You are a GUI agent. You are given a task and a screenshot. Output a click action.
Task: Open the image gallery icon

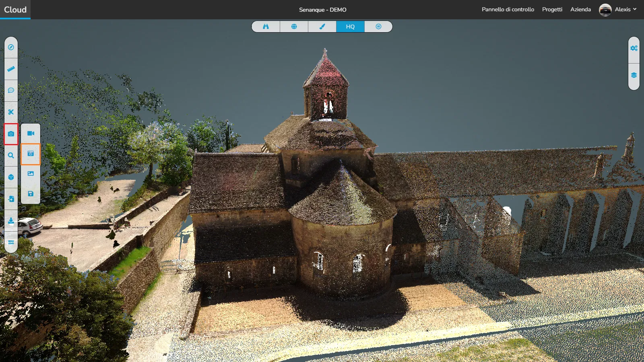tap(31, 174)
